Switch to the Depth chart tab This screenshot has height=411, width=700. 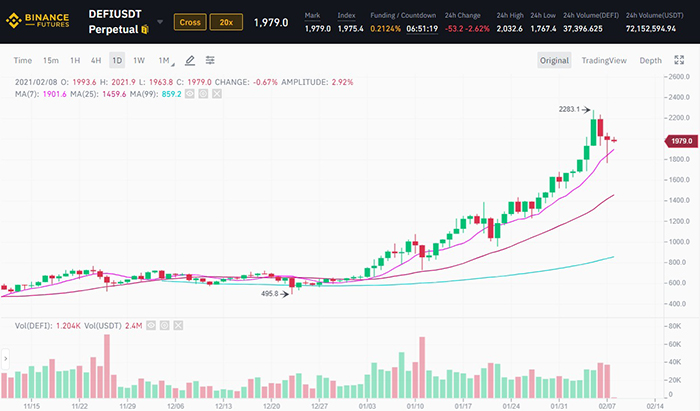pyautogui.click(x=650, y=60)
